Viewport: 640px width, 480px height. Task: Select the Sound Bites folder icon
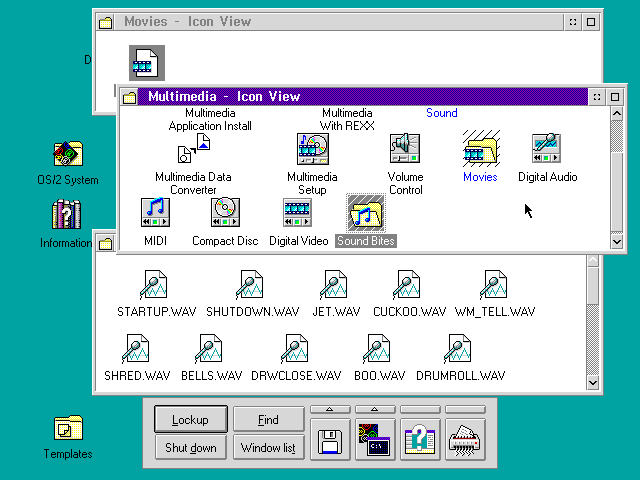(x=366, y=213)
